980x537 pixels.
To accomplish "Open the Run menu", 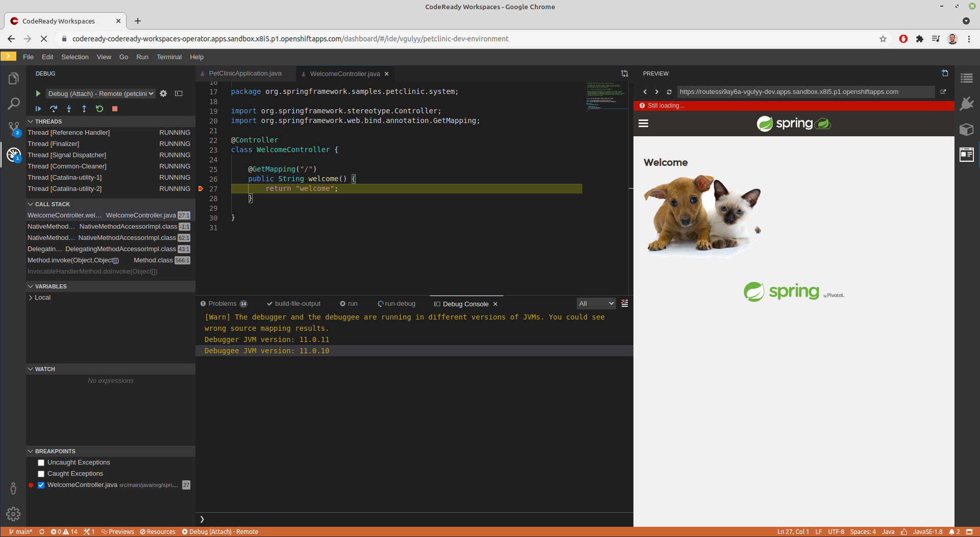I will pyautogui.click(x=142, y=57).
